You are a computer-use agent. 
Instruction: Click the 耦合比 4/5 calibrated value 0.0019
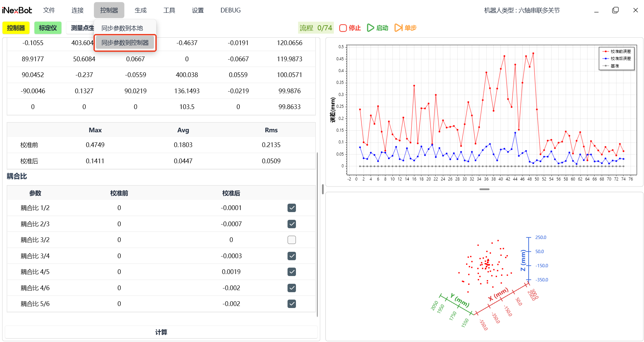(x=231, y=272)
